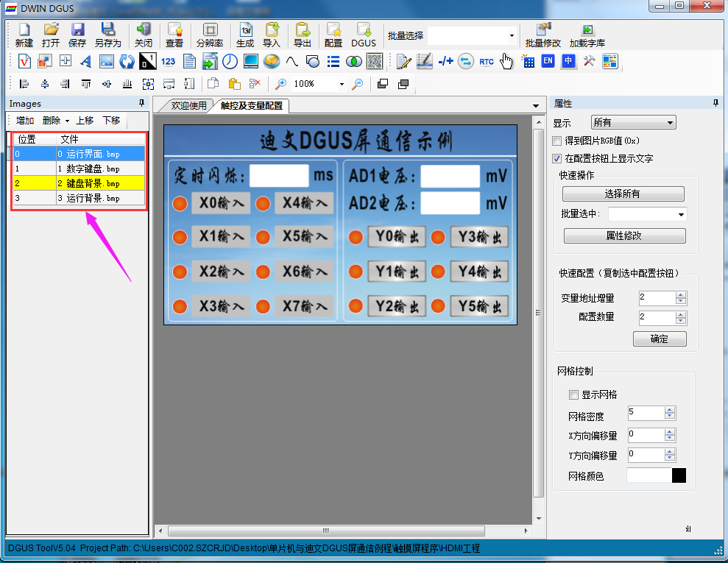Toggle 在配置按钮上显示文字 checkbox
The height and width of the screenshot is (563, 728).
tap(557, 159)
